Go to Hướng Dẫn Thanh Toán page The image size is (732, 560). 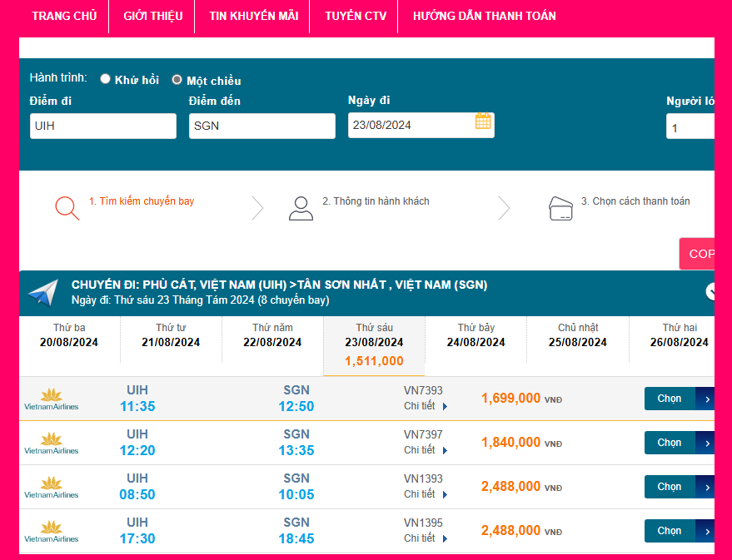[x=484, y=16]
